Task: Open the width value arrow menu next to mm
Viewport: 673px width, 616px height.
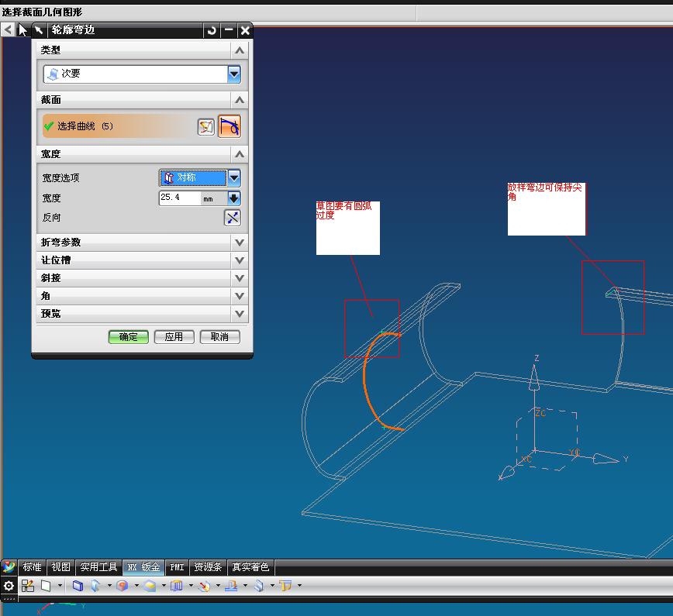Action: (234, 198)
